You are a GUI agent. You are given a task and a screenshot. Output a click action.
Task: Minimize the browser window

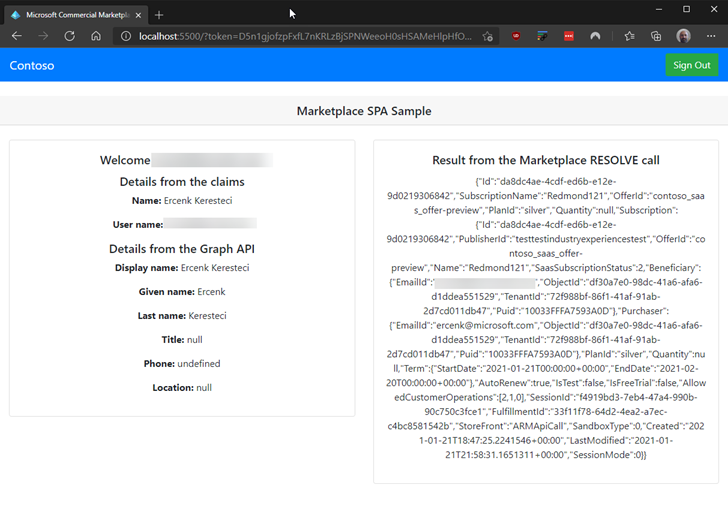[658, 9]
